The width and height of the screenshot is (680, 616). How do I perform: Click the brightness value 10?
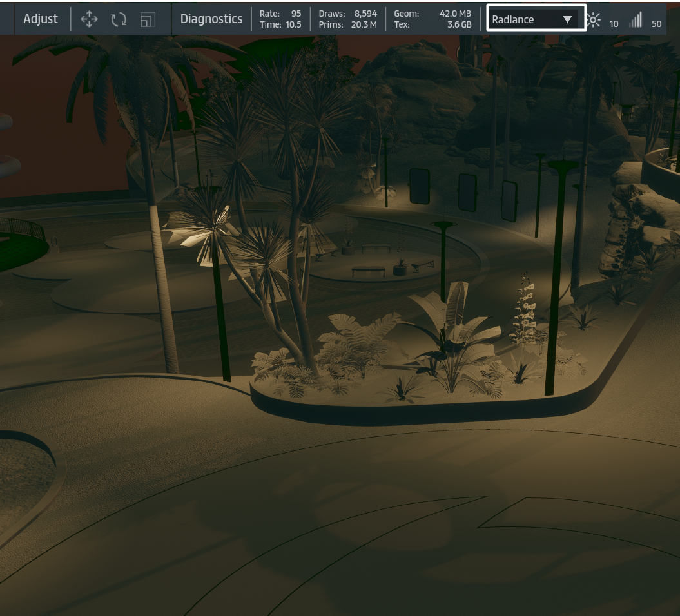(614, 24)
